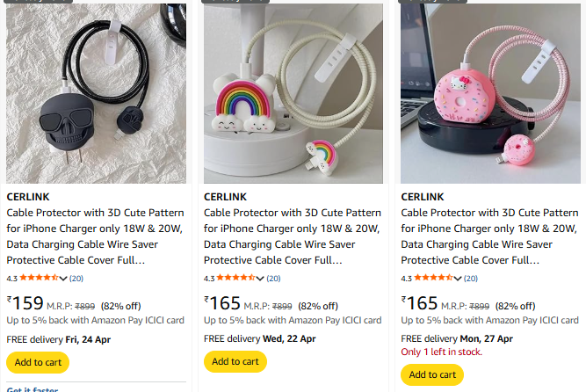
Task: Open the pink donut cable protector image
Action: tap(490, 92)
